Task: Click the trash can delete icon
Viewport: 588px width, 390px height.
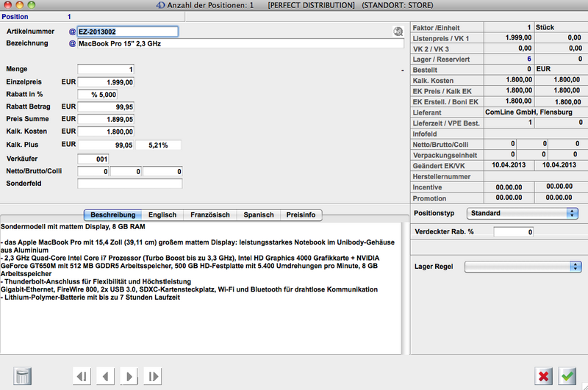Action: tap(24, 376)
